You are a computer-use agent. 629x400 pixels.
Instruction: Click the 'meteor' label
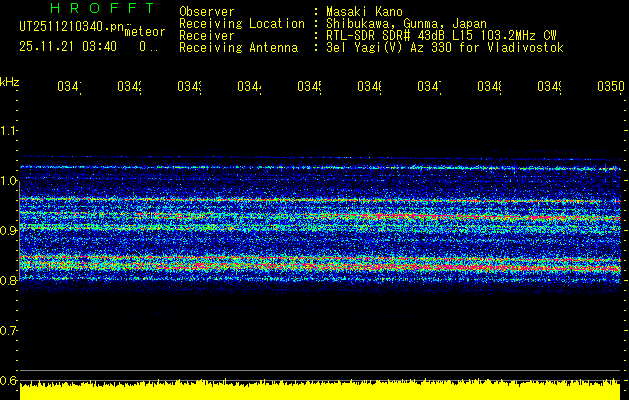(x=144, y=32)
